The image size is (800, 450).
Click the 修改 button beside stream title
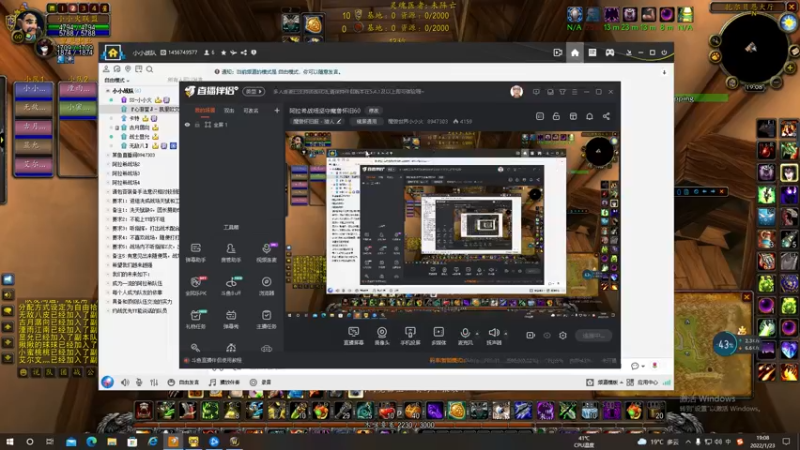coord(374,111)
